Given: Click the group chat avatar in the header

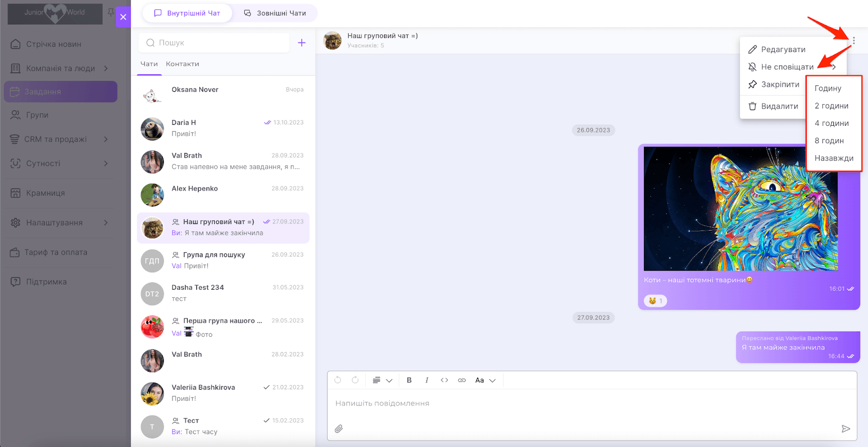Looking at the screenshot, I should point(333,41).
